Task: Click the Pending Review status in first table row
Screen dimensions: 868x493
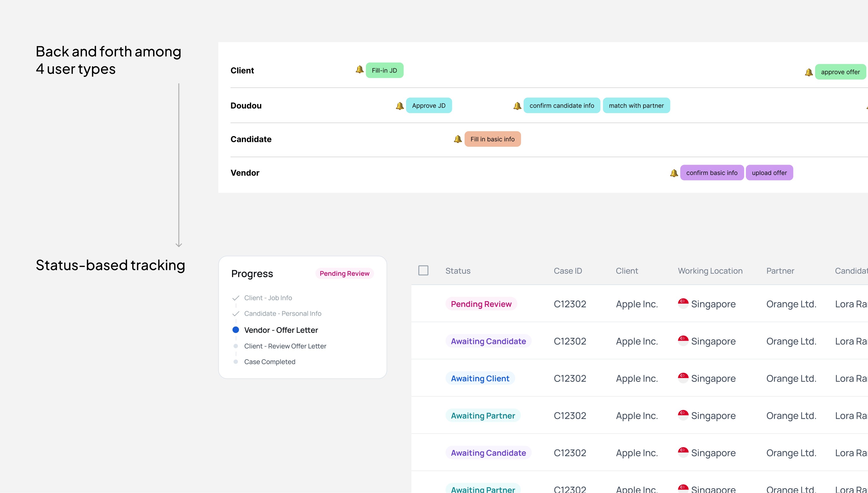Action: (481, 304)
